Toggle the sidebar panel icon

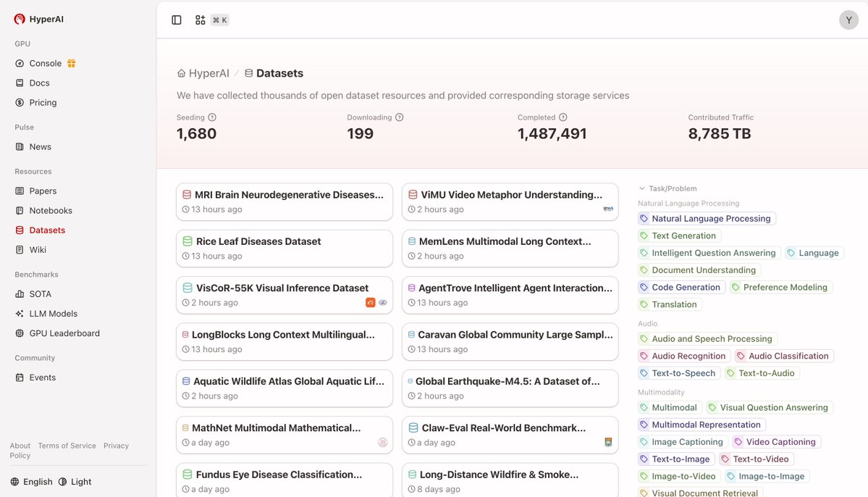pos(177,20)
